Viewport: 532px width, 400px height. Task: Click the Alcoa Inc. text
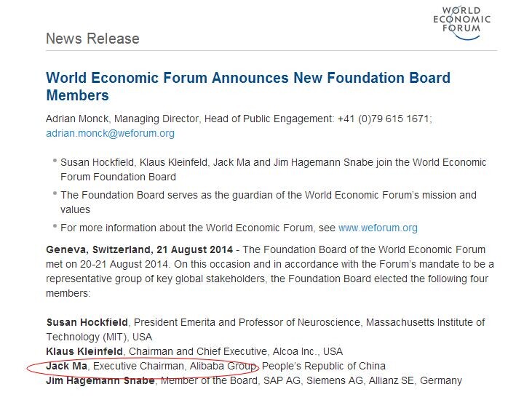(x=296, y=351)
